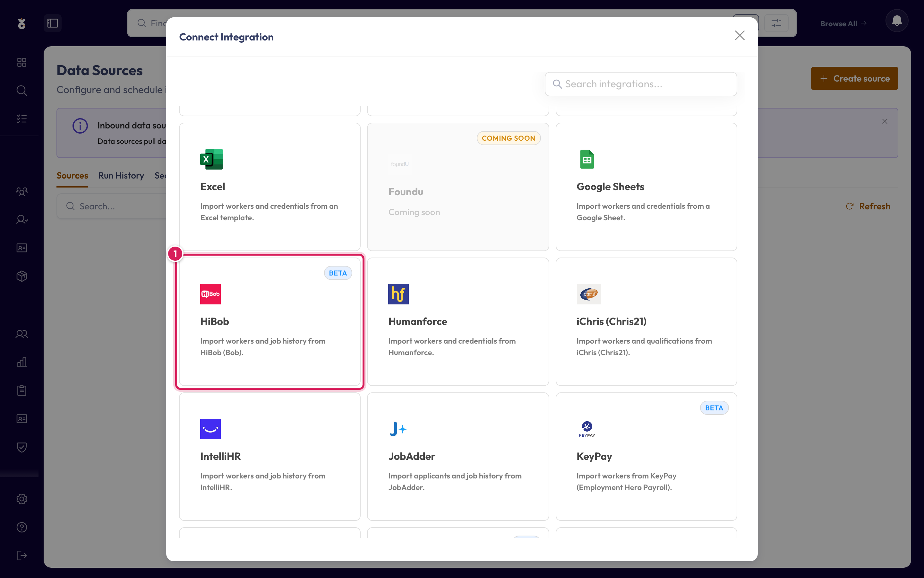
Task: Toggle the sidebar panel icon
Action: pyautogui.click(x=52, y=23)
